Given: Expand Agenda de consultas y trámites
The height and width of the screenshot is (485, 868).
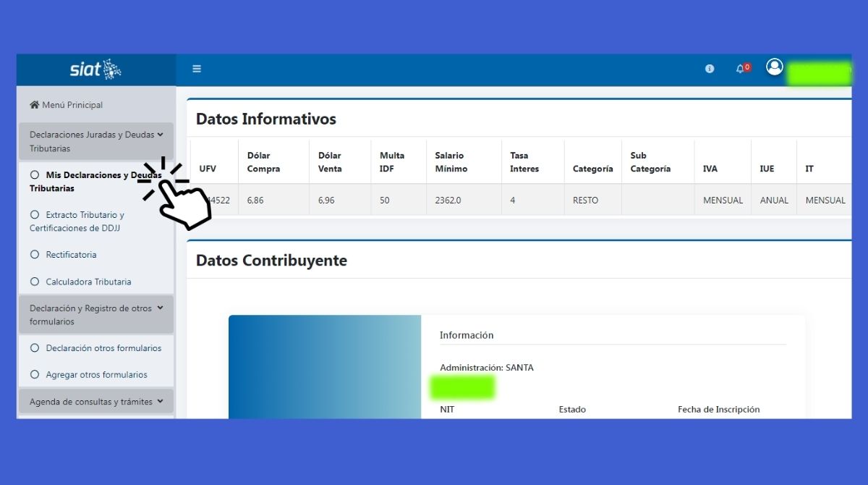Looking at the screenshot, I should pyautogui.click(x=160, y=401).
